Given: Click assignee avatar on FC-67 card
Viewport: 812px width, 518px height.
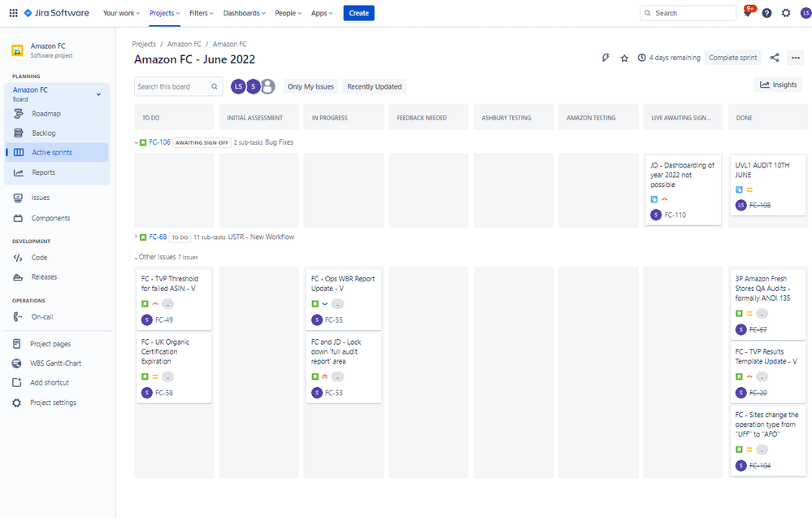Looking at the screenshot, I should (741, 329).
